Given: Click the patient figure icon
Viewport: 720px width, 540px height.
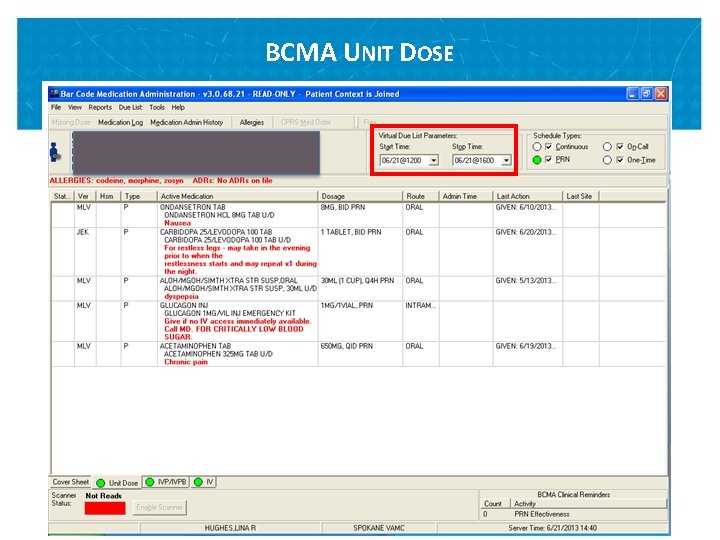Looking at the screenshot, I should coord(55,152).
